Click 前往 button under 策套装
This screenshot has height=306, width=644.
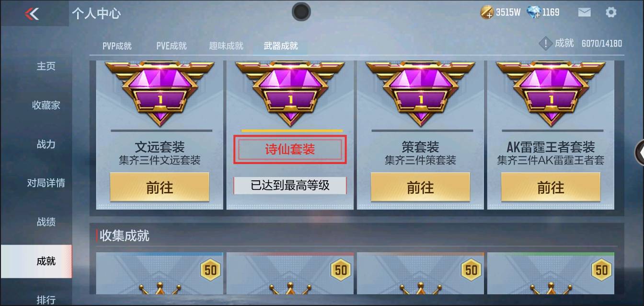coord(420,187)
